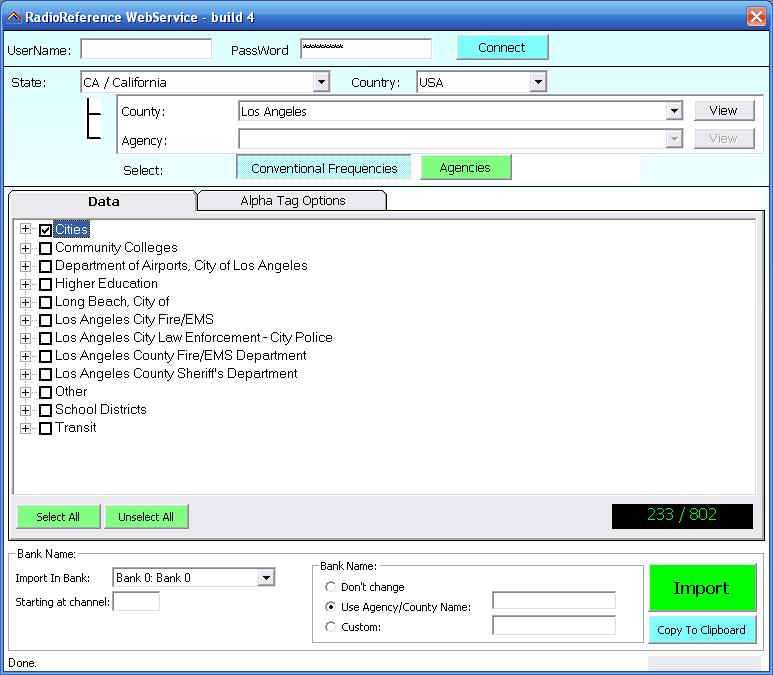Switch to the Data tab
773x675 pixels.
pos(103,201)
